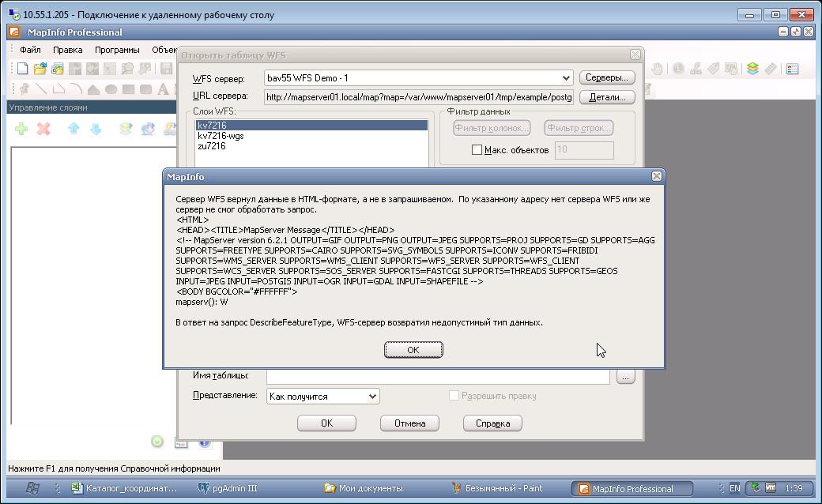The width and height of the screenshot is (822, 504).
Task: Click the Имя таблицы input field
Action: click(438, 376)
